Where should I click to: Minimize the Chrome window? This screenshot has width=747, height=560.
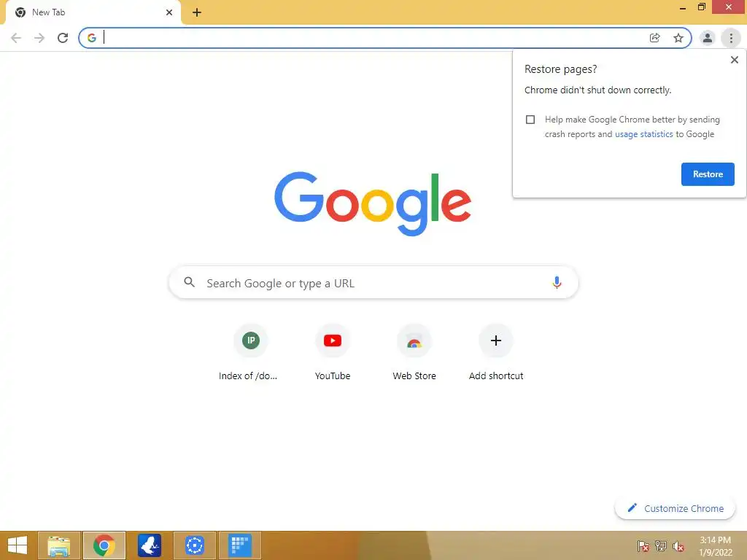[682, 7]
